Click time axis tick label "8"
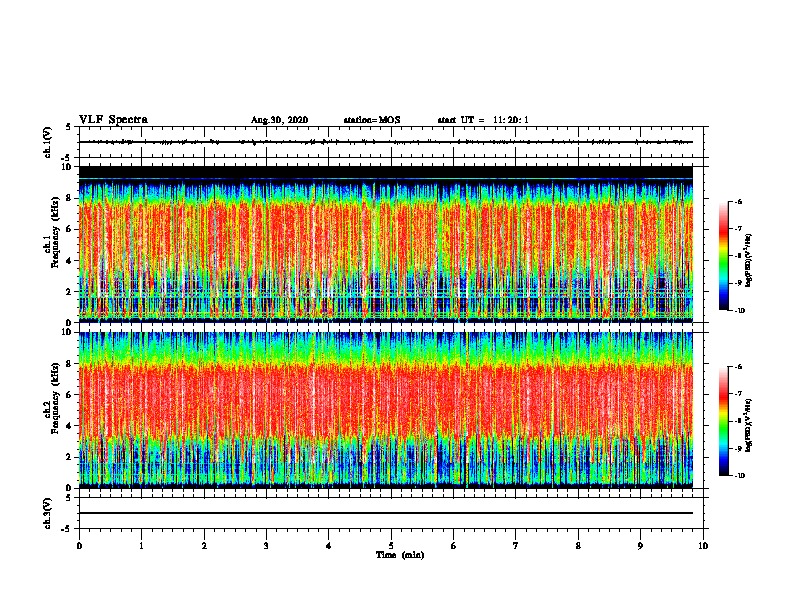792x612 pixels. (x=578, y=546)
